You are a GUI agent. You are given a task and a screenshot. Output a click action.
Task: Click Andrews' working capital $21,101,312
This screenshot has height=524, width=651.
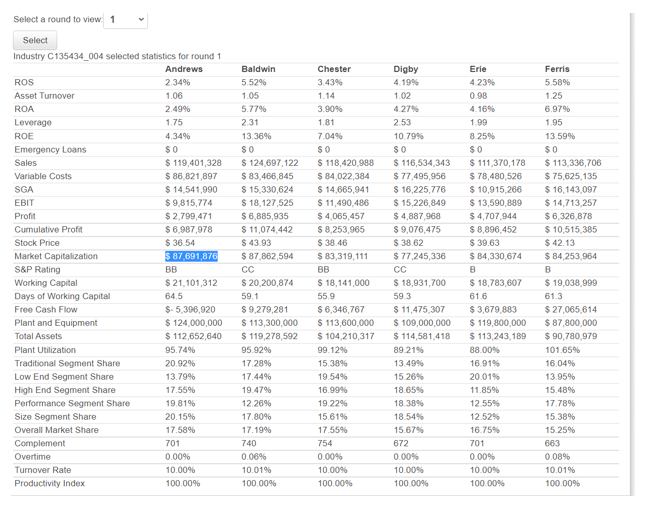click(191, 283)
